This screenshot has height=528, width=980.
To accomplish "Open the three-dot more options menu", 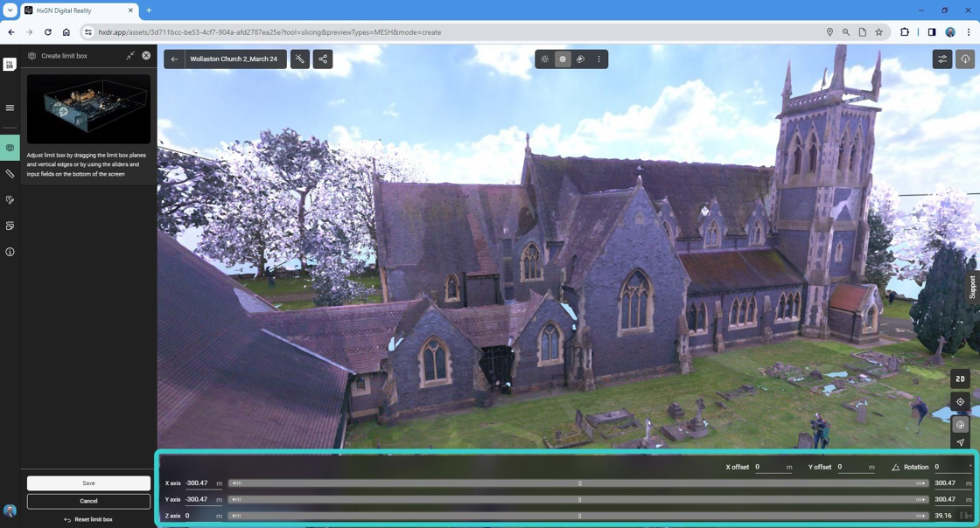I will pyautogui.click(x=599, y=59).
